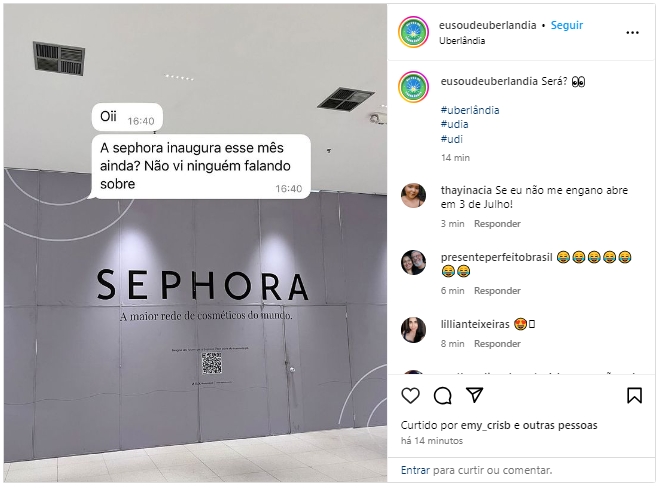Open the #udi hashtag link
This screenshot has width=661, height=490.
click(x=451, y=139)
